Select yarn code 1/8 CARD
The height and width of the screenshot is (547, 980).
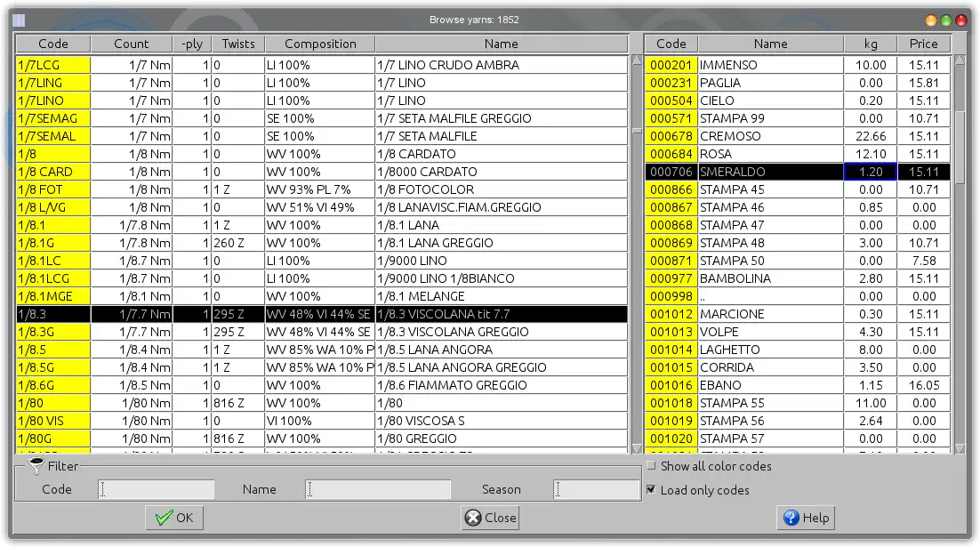tap(53, 172)
